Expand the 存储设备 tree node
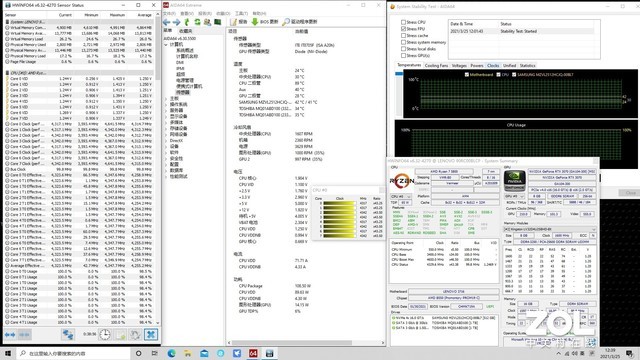Viewport: 640px width, 360px height. (x=166, y=128)
